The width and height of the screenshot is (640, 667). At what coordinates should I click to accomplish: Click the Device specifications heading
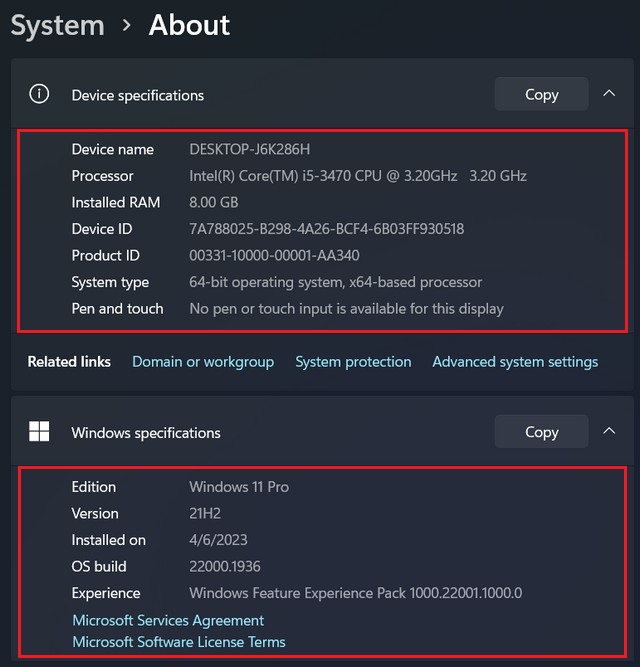tap(138, 95)
